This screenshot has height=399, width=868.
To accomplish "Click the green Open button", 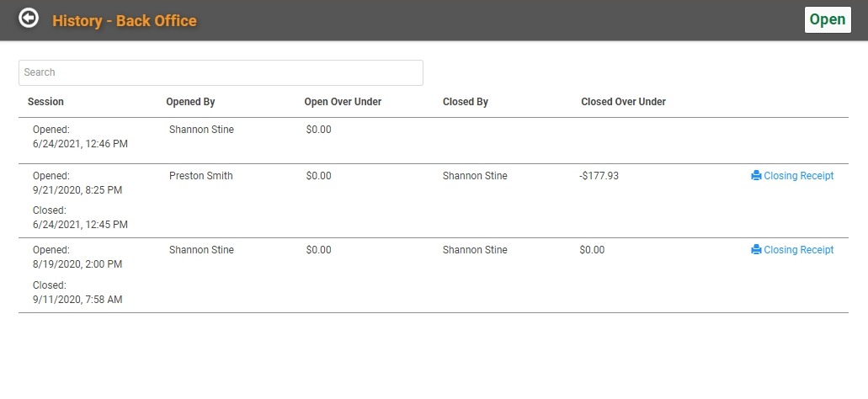I will (828, 20).
